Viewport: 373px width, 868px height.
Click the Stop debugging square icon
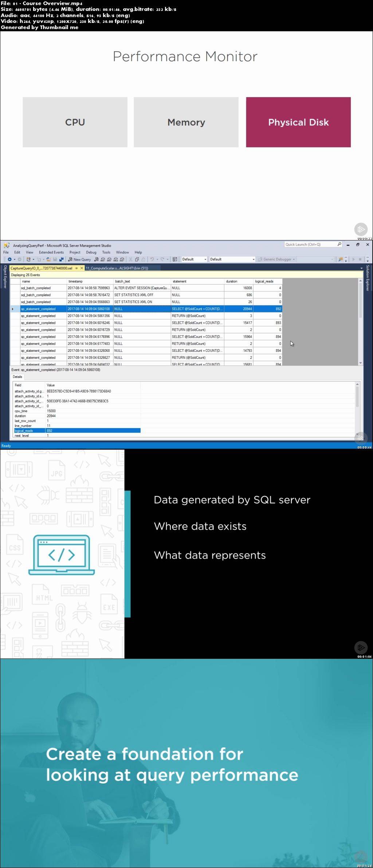pyautogui.click(x=360, y=259)
